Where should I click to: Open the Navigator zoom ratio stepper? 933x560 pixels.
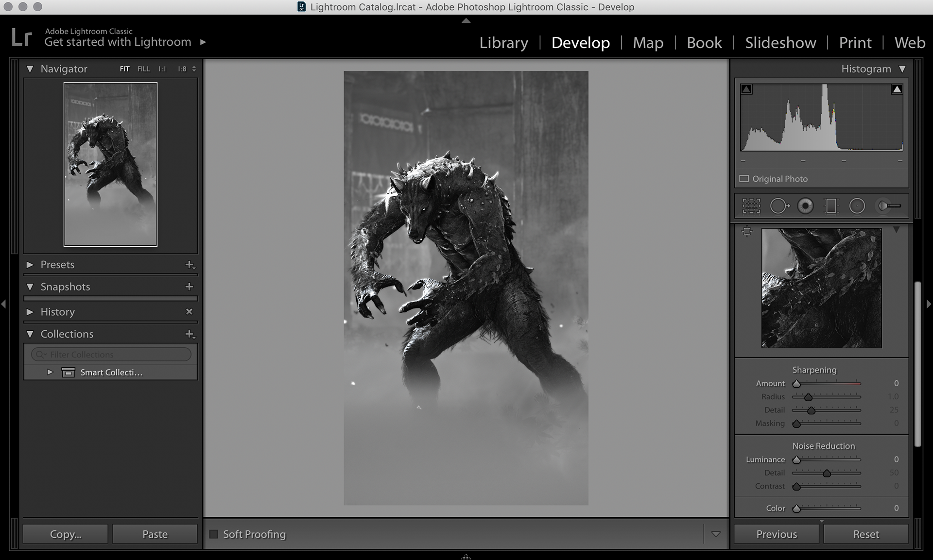[194, 69]
